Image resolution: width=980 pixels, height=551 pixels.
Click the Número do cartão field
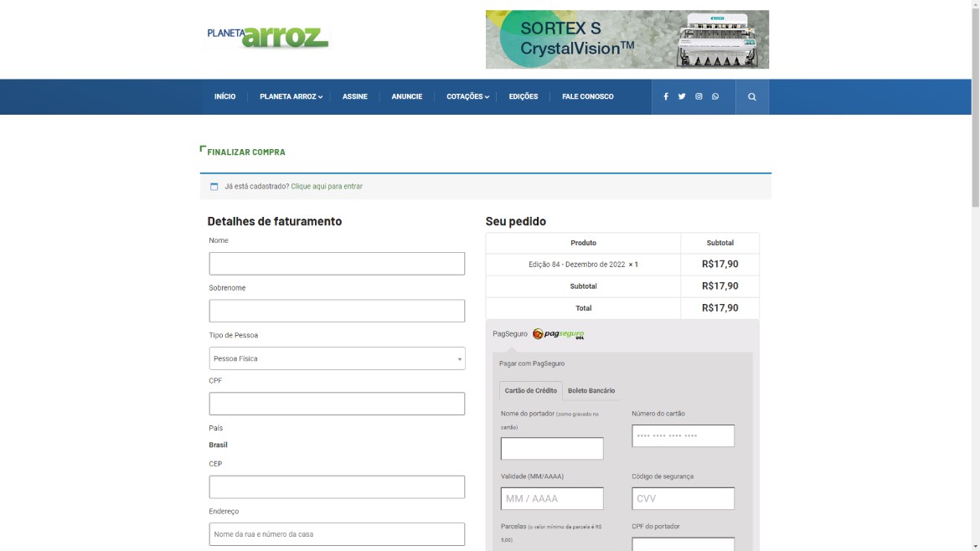pyautogui.click(x=683, y=436)
